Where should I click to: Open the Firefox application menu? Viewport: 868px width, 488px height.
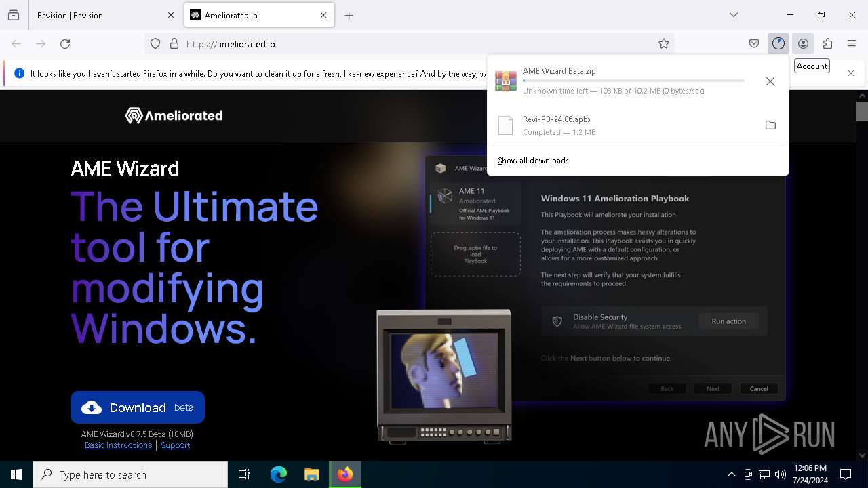click(x=852, y=43)
